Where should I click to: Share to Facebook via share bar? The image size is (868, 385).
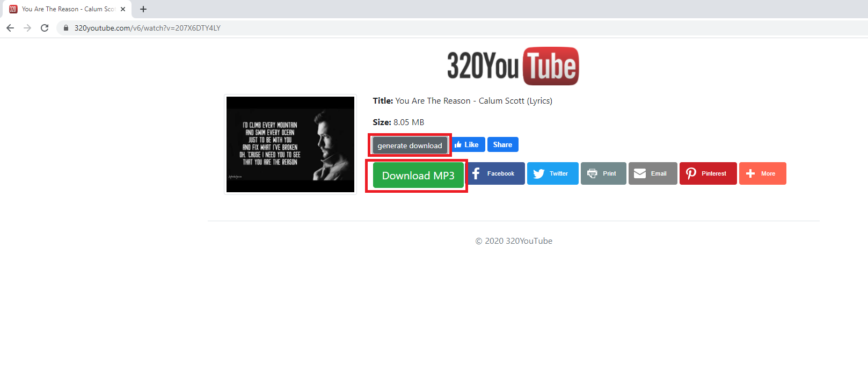[495, 173]
